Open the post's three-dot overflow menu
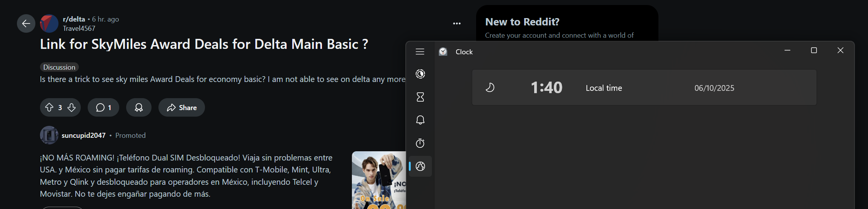This screenshot has height=209, width=868. (x=456, y=23)
